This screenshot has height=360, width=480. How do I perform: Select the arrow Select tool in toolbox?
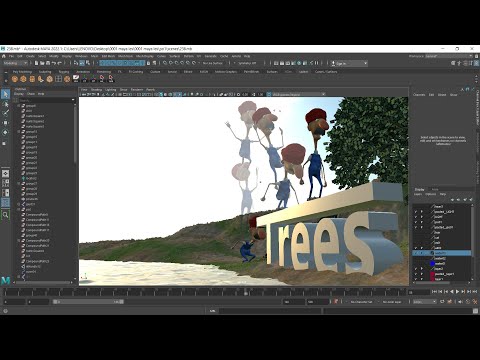(5, 94)
